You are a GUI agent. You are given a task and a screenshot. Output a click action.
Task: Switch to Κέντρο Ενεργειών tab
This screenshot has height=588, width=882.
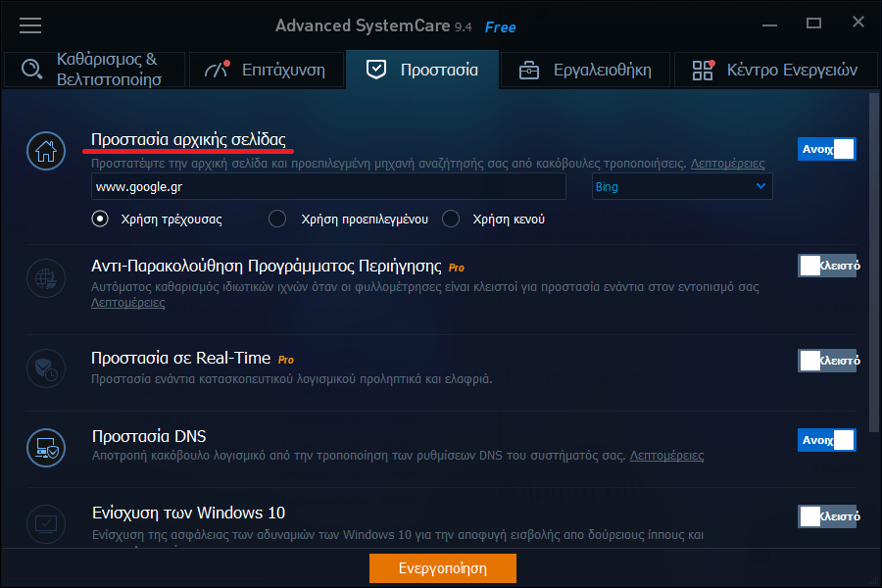coord(776,70)
